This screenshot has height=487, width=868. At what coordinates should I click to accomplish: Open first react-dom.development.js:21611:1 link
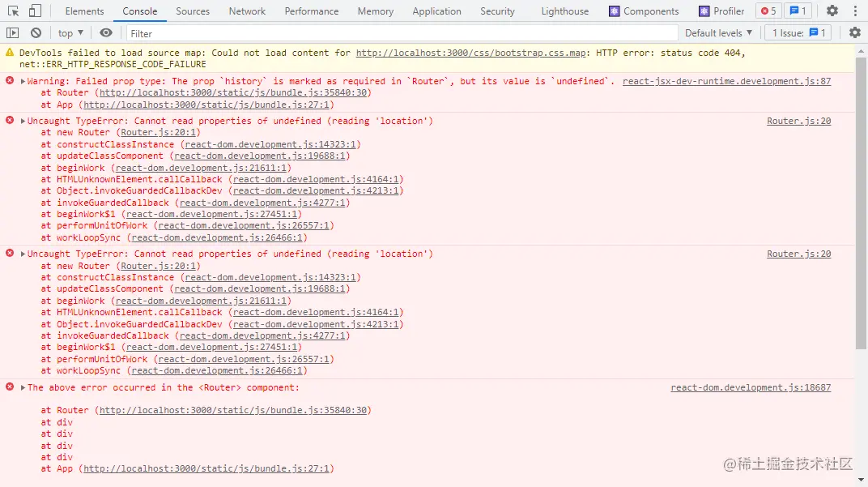pyautogui.click(x=201, y=168)
